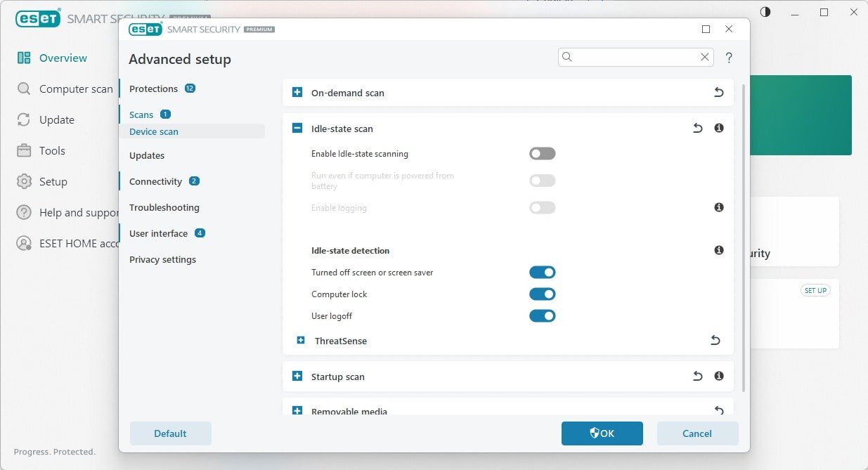The height and width of the screenshot is (470, 868).
Task: Click the Advanced setup search field
Action: click(x=635, y=58)
